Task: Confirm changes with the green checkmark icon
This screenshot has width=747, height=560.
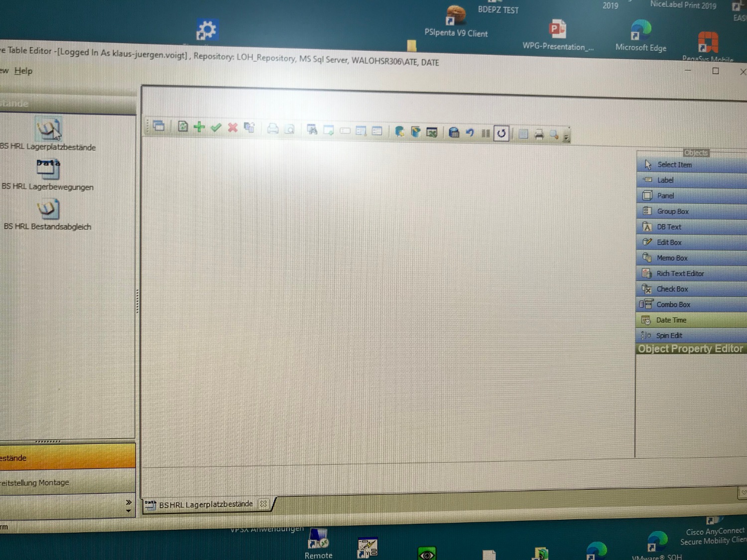Action: click(x=216, y=127)
